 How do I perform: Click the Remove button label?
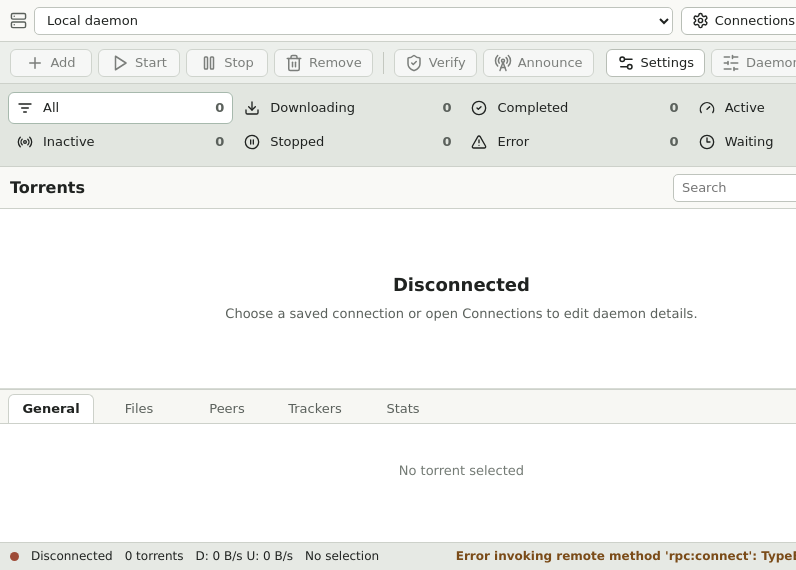(x=335, y=62)
